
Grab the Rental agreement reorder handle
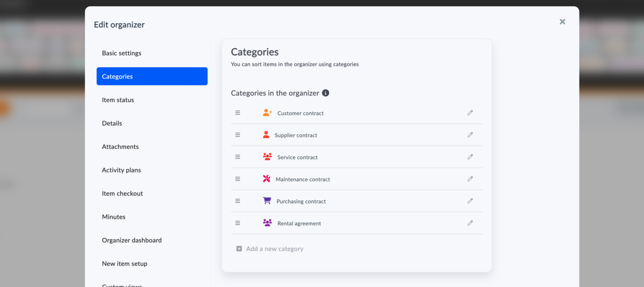[238, 223]
